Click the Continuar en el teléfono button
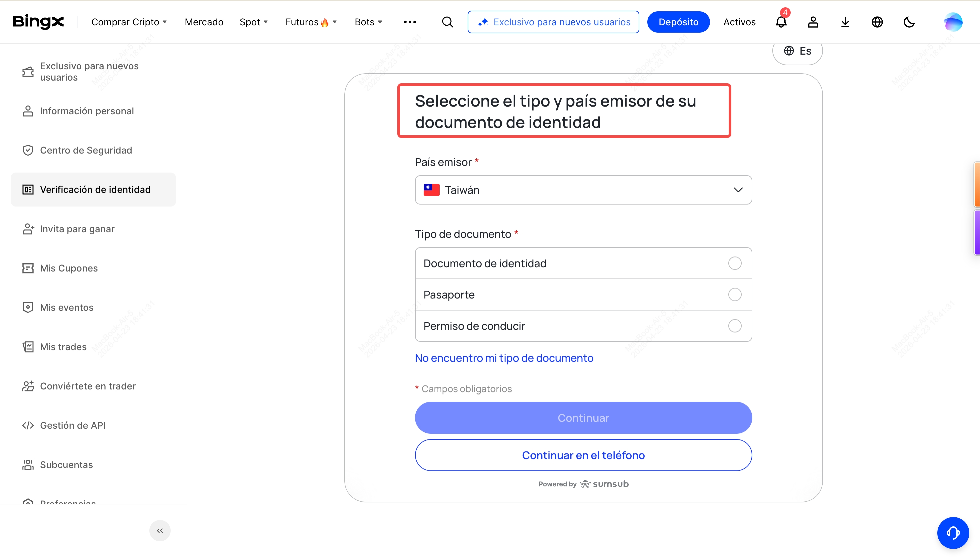The height and width of the screenshot is (557, 980). tap(583, 455)
